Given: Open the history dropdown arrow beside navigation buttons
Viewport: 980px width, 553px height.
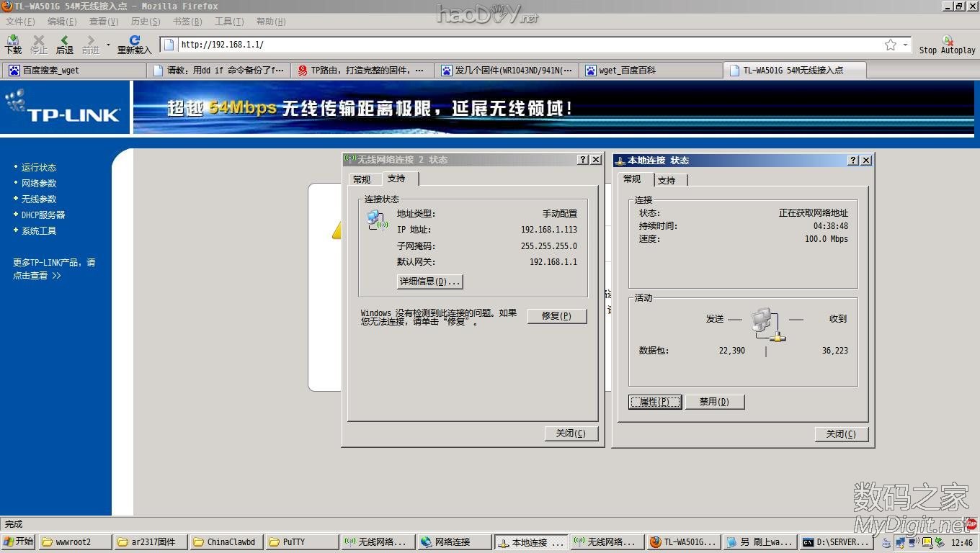Looking at the screenshot, I should click(109, 45).
